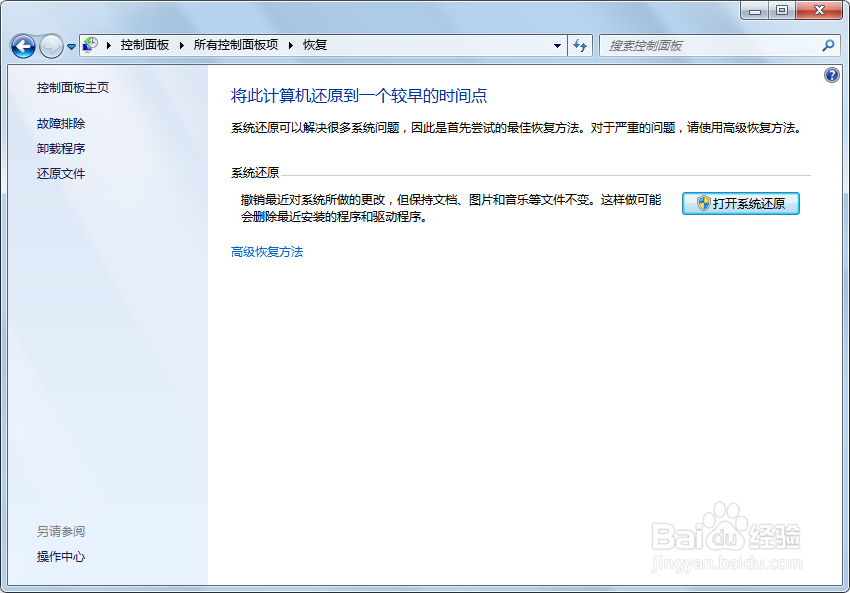Click the 打开系统还原 button
The image size is (850, 593).
point(740,203)
